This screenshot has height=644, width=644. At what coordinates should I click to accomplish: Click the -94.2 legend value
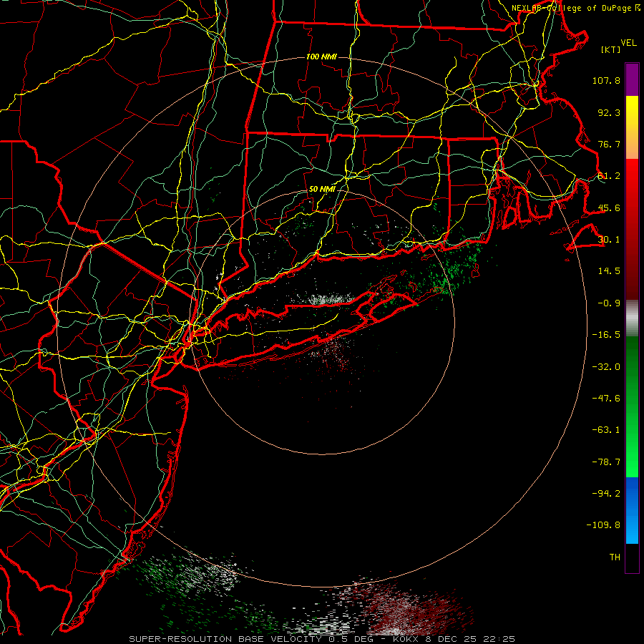click(x=606, y=493)
